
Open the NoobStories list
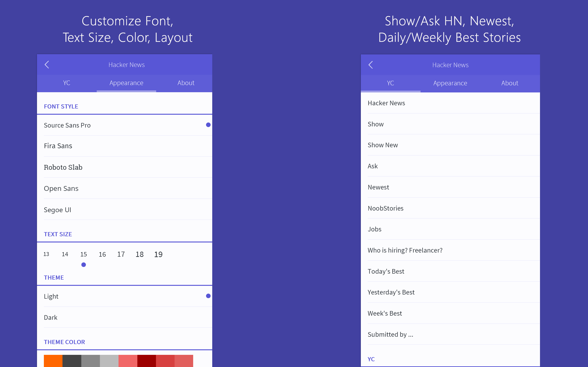click(x=385, y=208)
